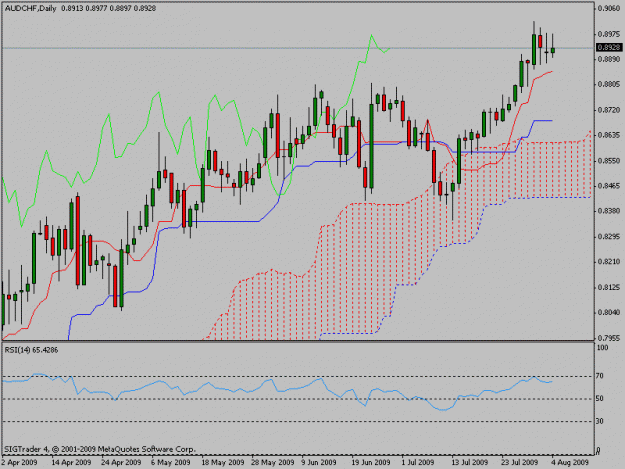The height and width of the screenshot is (469, 625).
Task: Click the 0.8975 price axis label
Action: coord(609,34)
